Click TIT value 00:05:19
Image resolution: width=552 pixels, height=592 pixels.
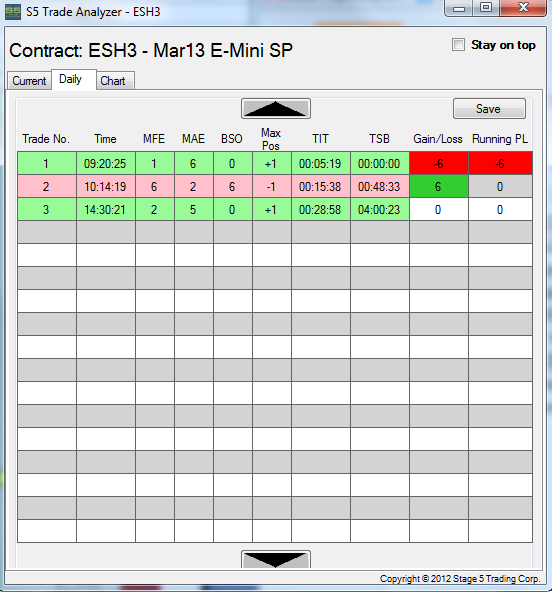tap(321, 163)
